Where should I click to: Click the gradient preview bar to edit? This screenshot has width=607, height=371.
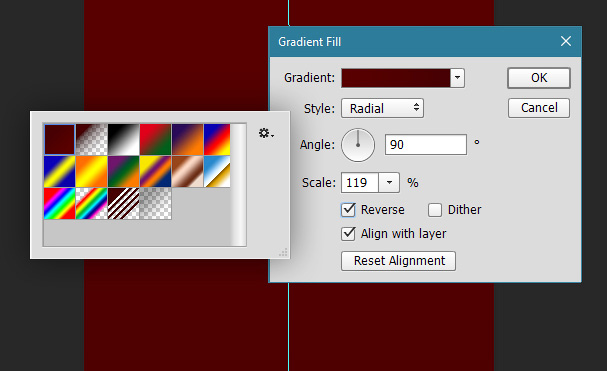396,78
